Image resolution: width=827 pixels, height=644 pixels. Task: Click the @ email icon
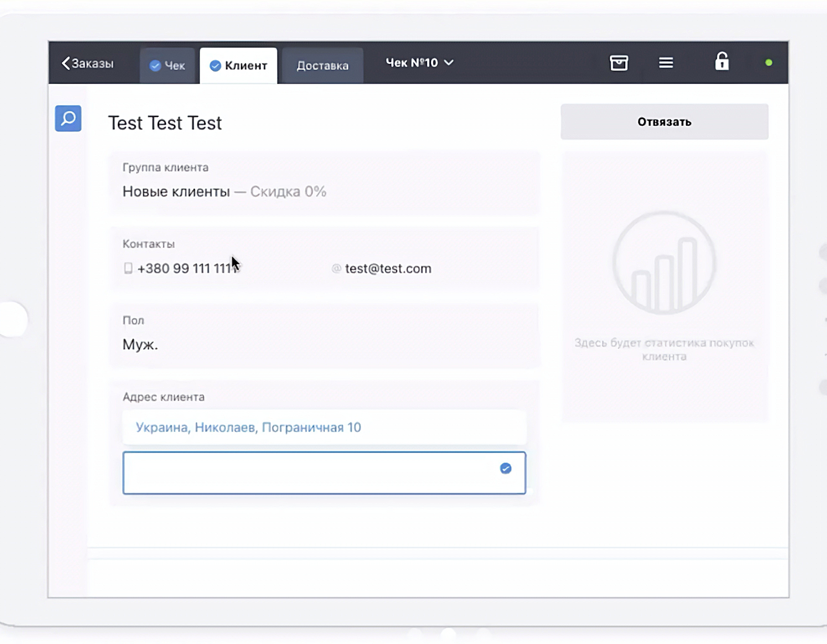tap(336, 269)
